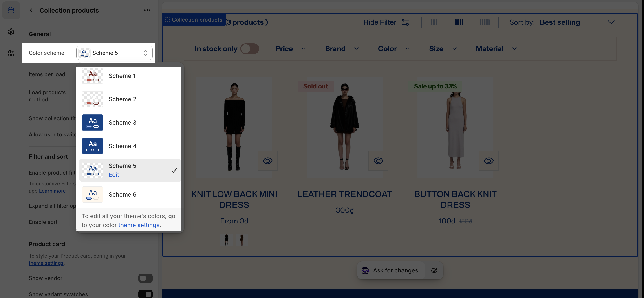Enable the Show vendor toggle
Screen dimensions: 644x298
(145, 278)
